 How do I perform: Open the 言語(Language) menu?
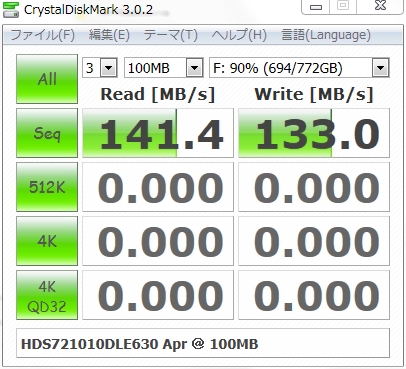pyautogui.click(x=326, y=35)
